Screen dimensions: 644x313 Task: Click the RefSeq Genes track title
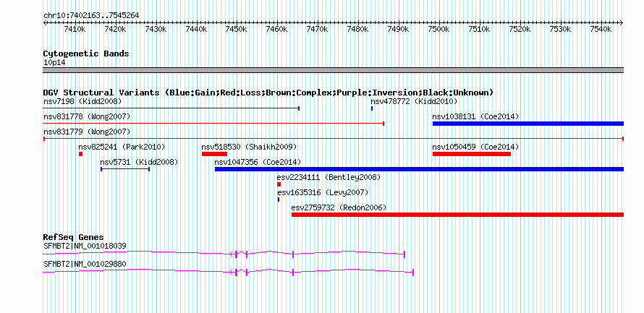73,237
